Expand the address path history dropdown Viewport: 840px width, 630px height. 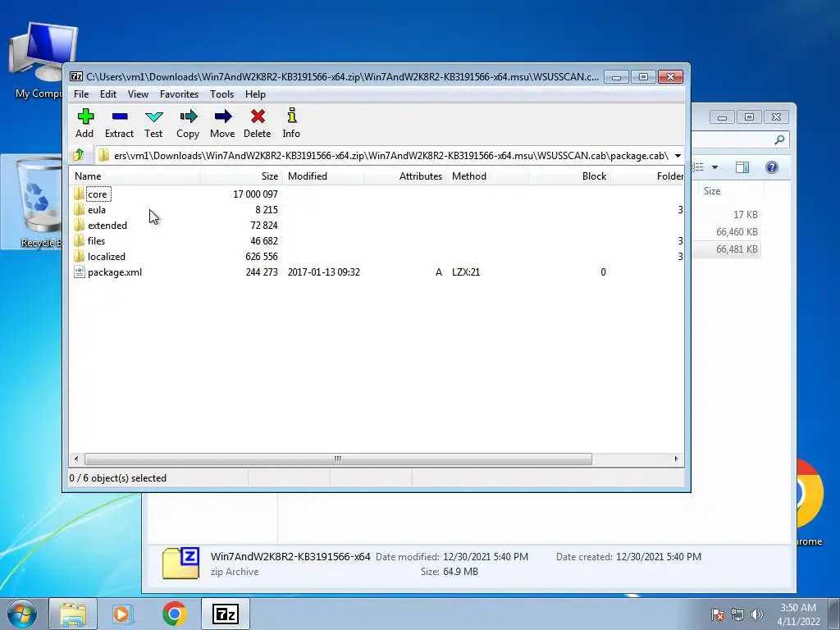[x=678, y=156]
